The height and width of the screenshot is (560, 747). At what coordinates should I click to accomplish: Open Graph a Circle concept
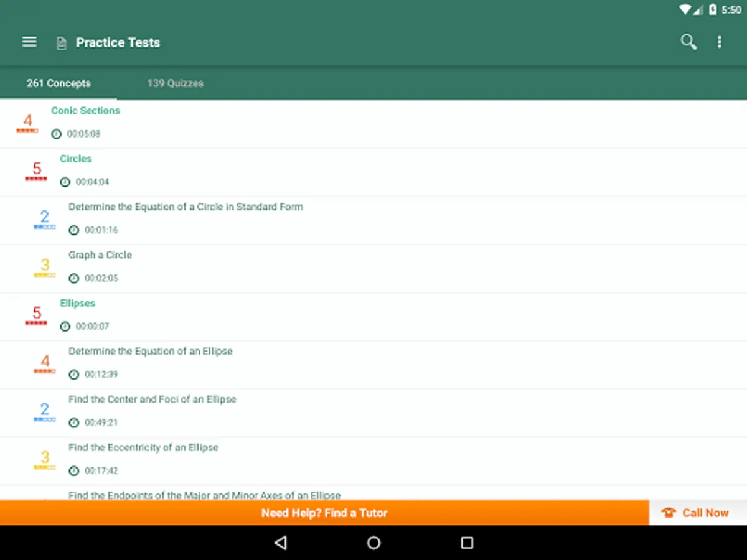coord(374,269)
